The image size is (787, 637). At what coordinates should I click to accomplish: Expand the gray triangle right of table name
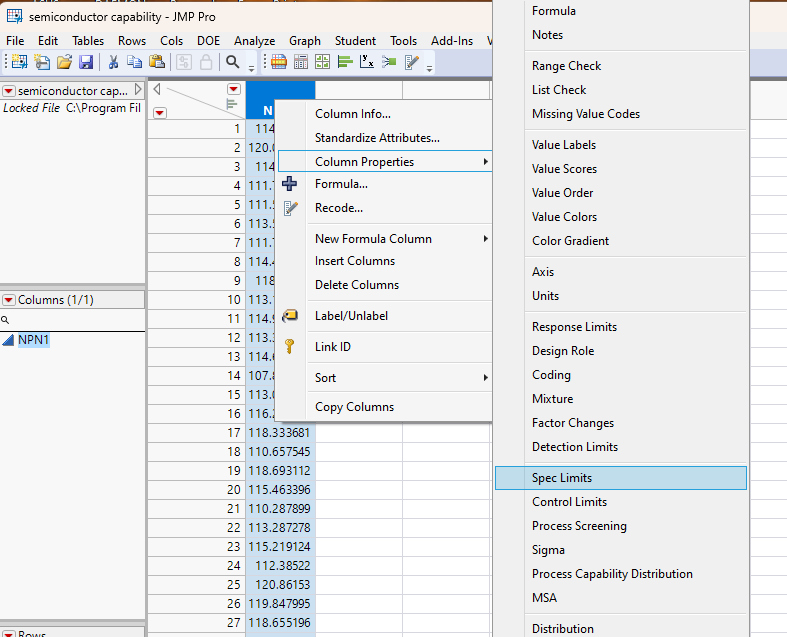(138, 90)
